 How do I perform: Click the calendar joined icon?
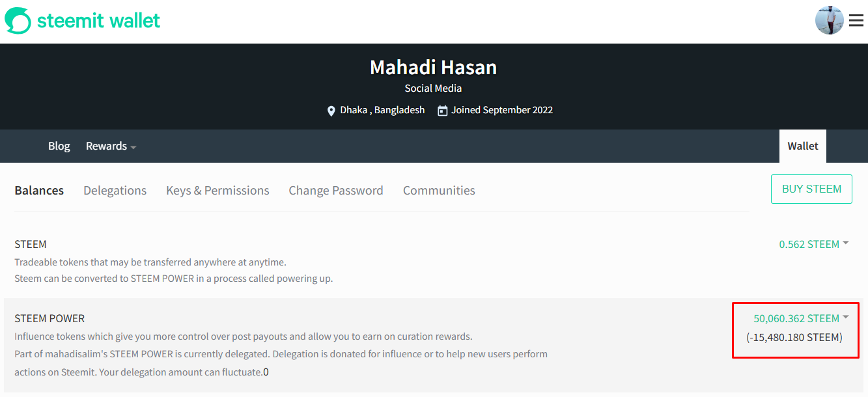pos(443,111)
